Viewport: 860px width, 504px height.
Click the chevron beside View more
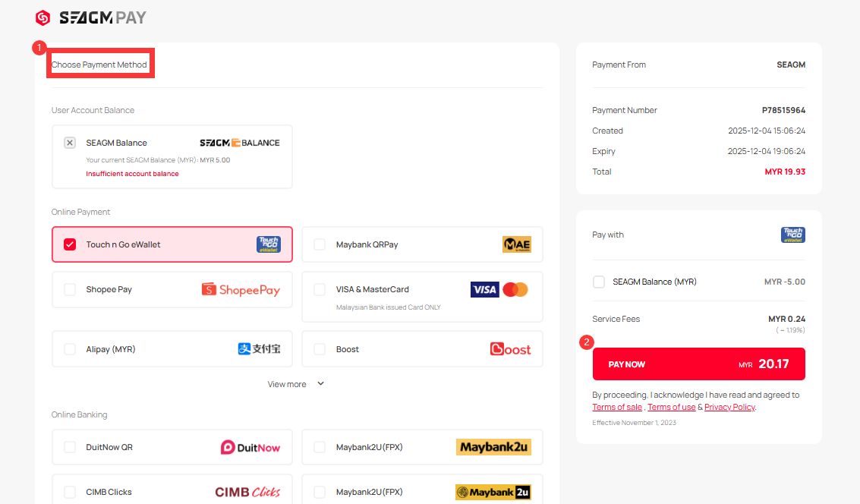[320, 384]
